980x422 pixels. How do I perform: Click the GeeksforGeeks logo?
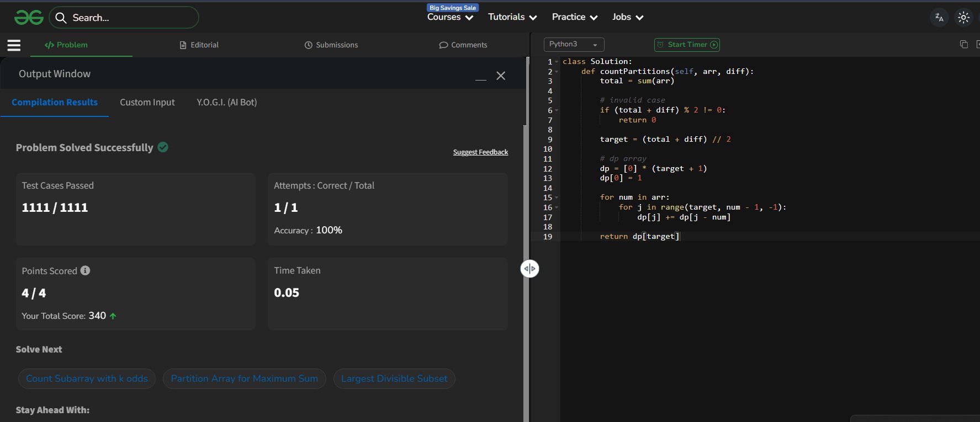[29, 18]
